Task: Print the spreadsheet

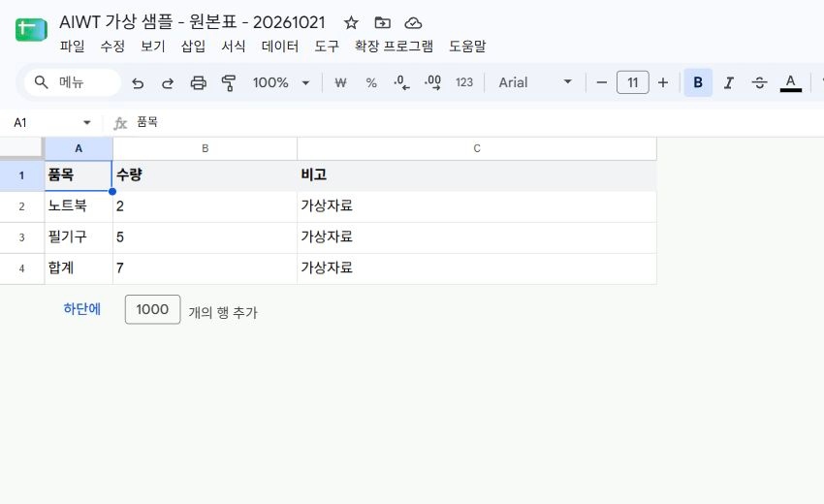Action: click(x=198, y=82)
